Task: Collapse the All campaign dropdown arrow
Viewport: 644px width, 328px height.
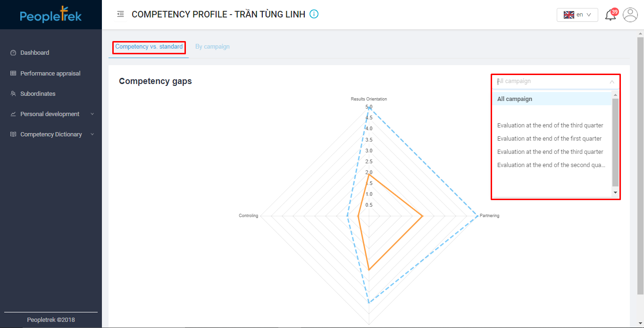Action: click(x=612, y=81)
